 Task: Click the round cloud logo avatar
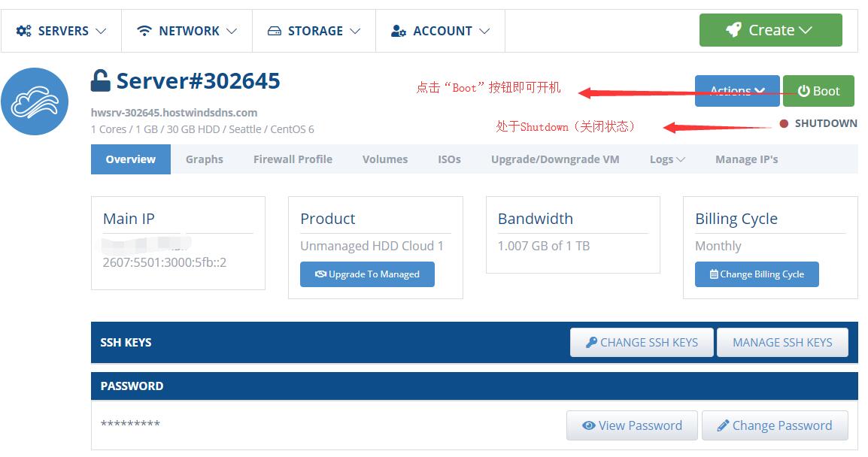(35, 101)
